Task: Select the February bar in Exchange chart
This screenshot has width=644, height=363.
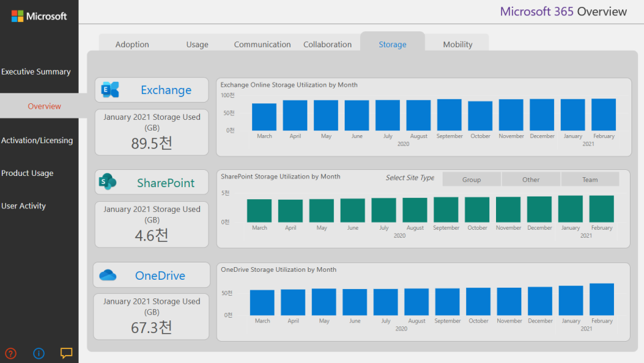Action: pos(604,115)
